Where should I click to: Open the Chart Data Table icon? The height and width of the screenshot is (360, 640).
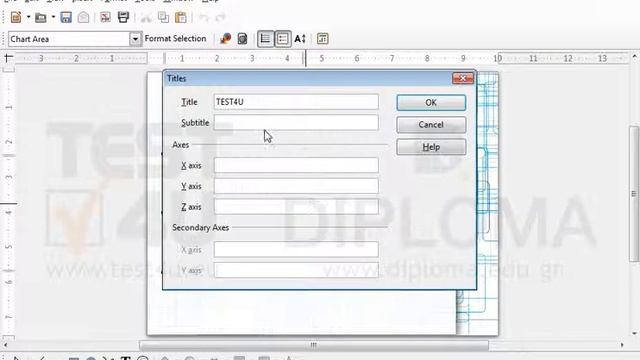click(x=242, y=39)
